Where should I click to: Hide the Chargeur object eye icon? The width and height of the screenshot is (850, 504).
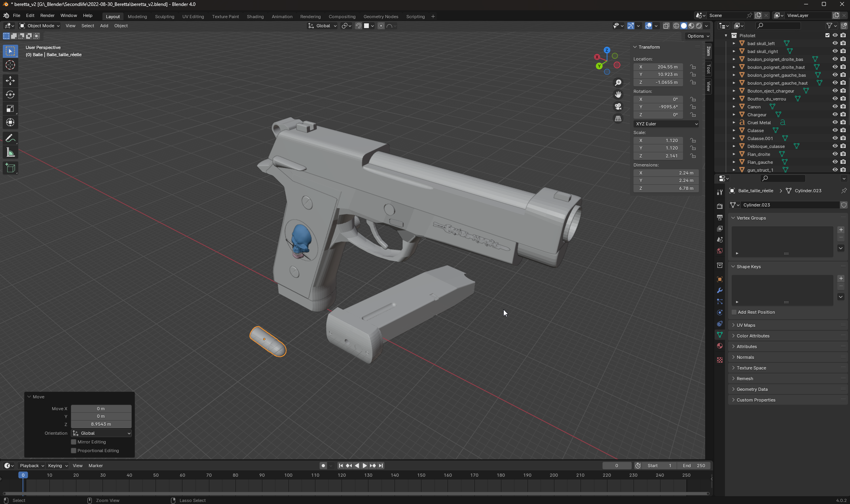(835, 114)
